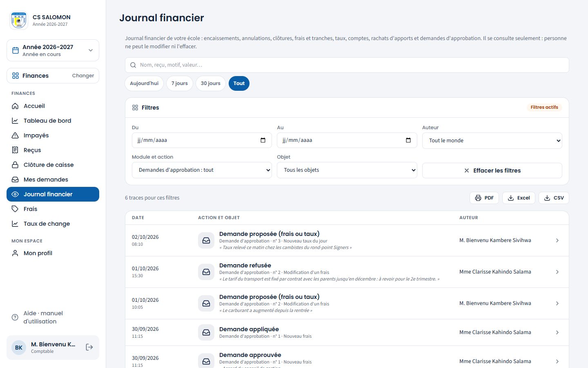This screenshot has width=588, height=368.
Task: Open Tableau de bord page
Action: point(53,121)
